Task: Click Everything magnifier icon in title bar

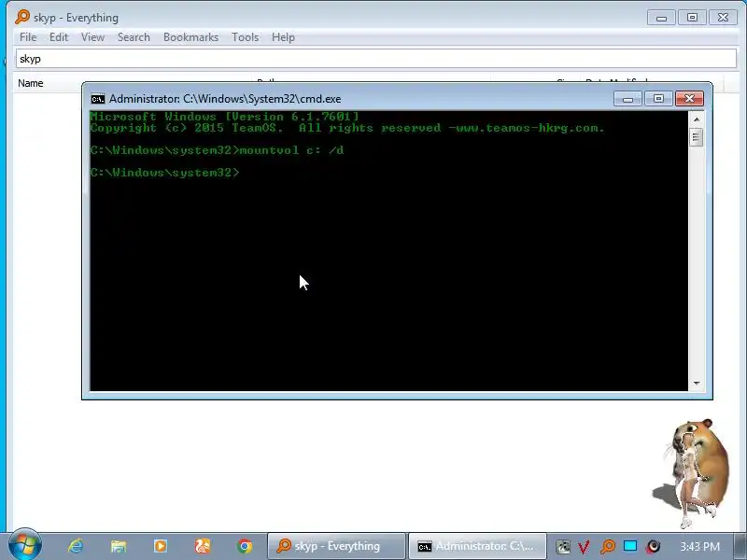Action: tap(22, 17)
